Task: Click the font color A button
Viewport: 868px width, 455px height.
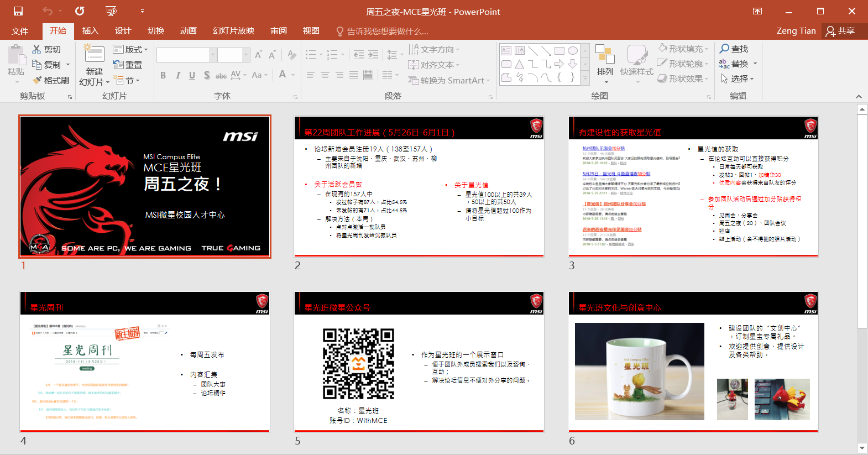Action: tap(283, 74)
